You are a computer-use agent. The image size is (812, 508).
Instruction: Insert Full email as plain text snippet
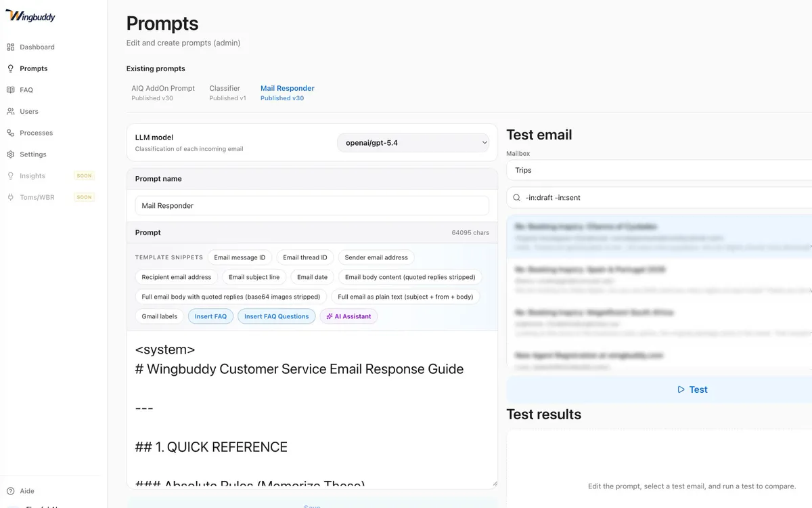[406, 297]
